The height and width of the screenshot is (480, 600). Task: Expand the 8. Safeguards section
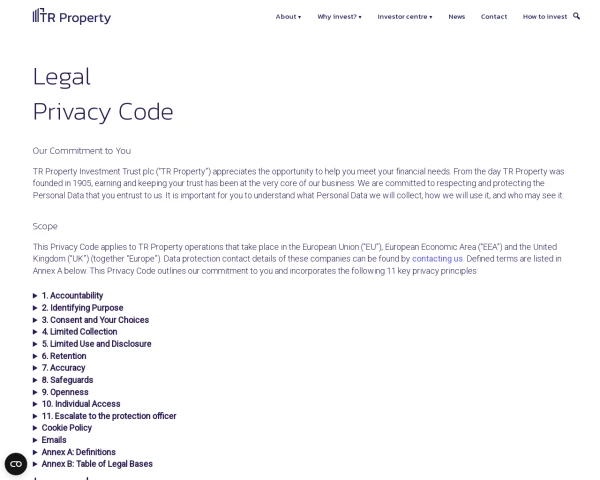[x=67, y=380]
